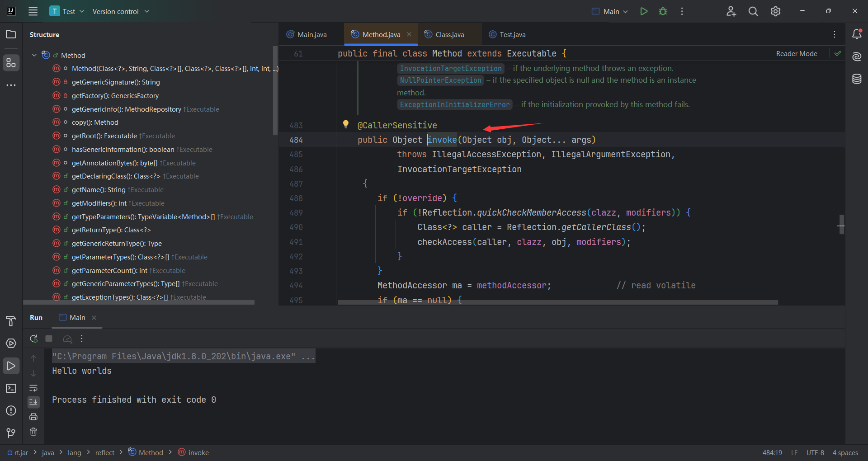Open InvocationTargetException doc link
The width and height of the screenshot is (868, 461).
pyautogui.click(x=451, y=68)
